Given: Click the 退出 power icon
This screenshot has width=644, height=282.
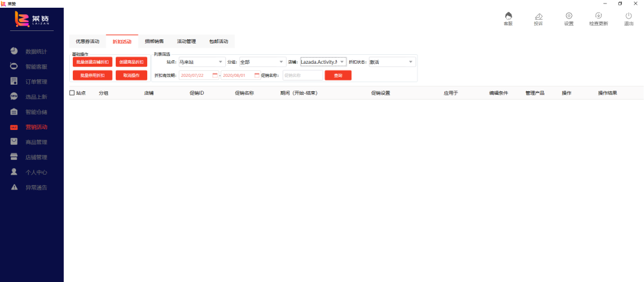Looking at the screenshot, I should click(x=628, y=16).
